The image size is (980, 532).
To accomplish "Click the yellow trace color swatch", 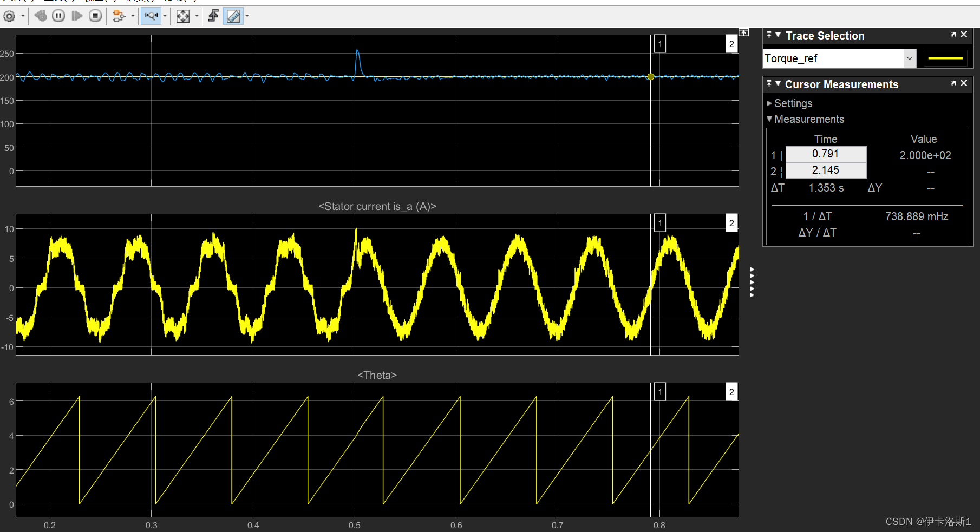I will click(945, 58).
